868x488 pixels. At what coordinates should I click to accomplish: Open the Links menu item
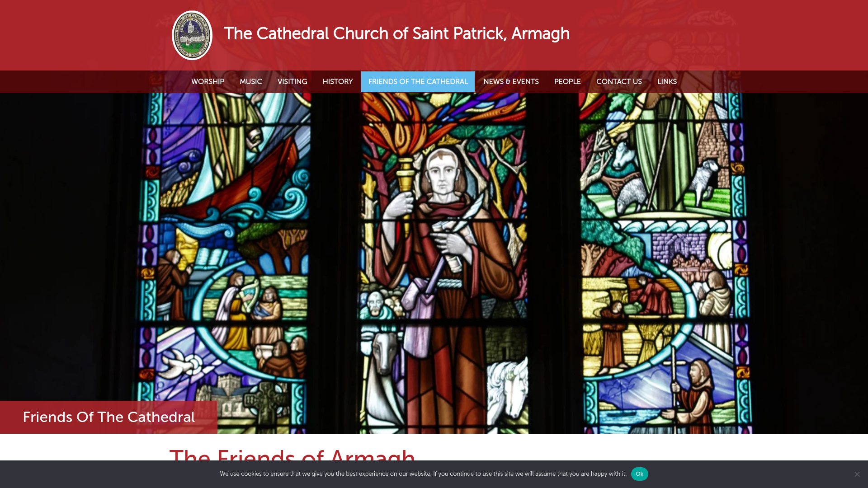(667, 82)
